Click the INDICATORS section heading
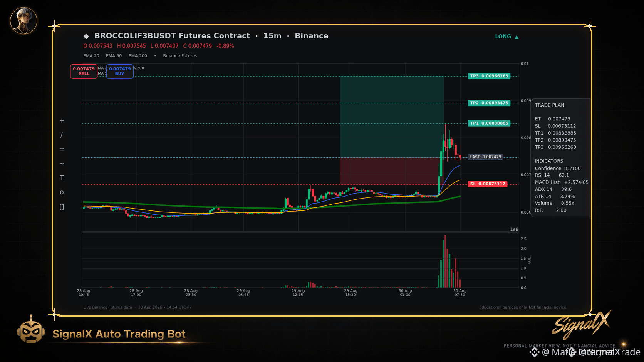Image resolution: width=644 pixels, height=362 pixels. pyautogui.click(x=549, y=161)
